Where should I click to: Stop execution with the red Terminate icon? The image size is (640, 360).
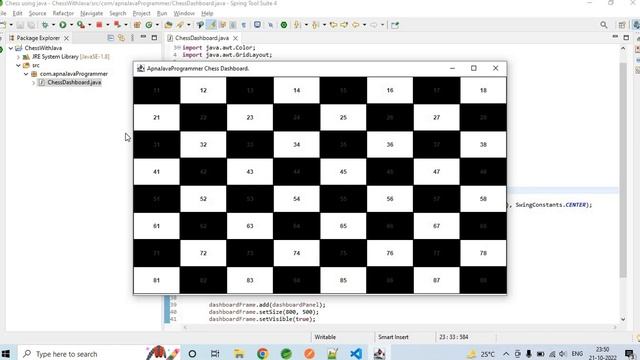[99, 25]
